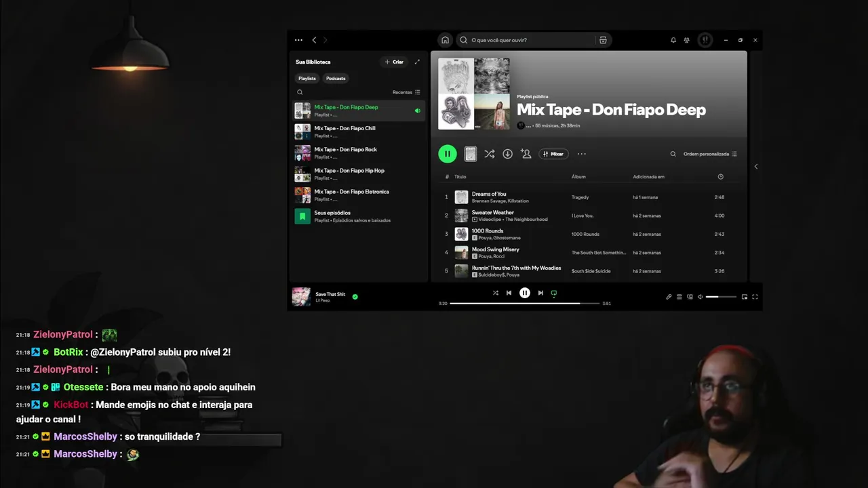
Task: Click the Mix Tape - Don Fiapo Deep title
Action: 611,110
